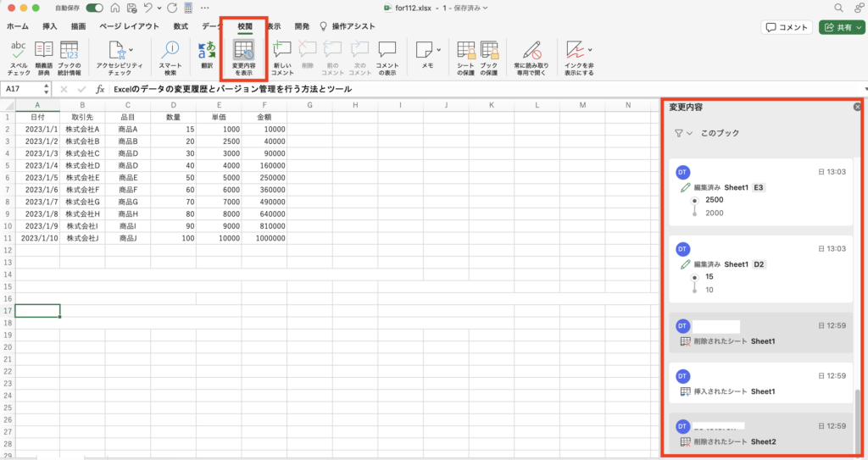
Task: Click the A17 name box
Action: click(x=23, y=89)
